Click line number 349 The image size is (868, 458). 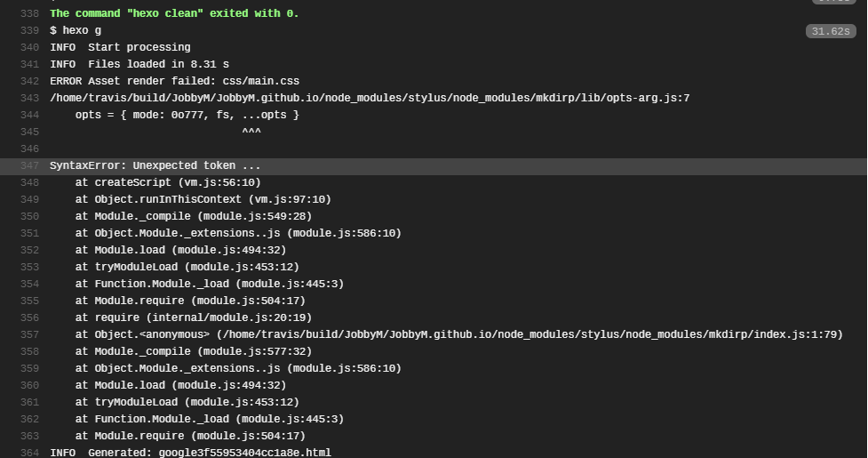tap(29, 199)
